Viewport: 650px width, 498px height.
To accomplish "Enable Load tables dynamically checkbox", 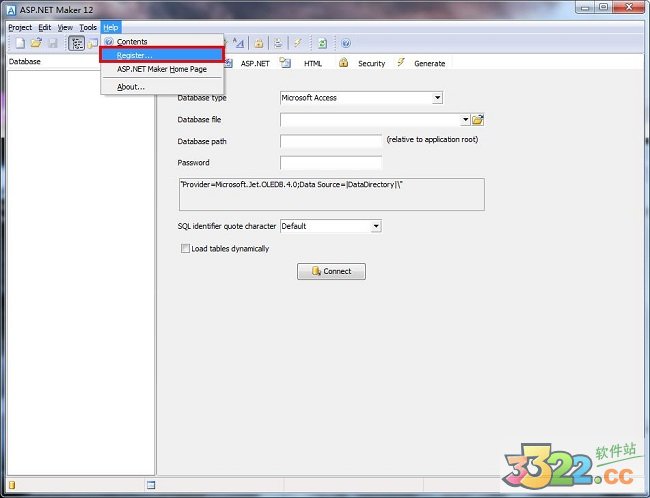I will (185, 248).
